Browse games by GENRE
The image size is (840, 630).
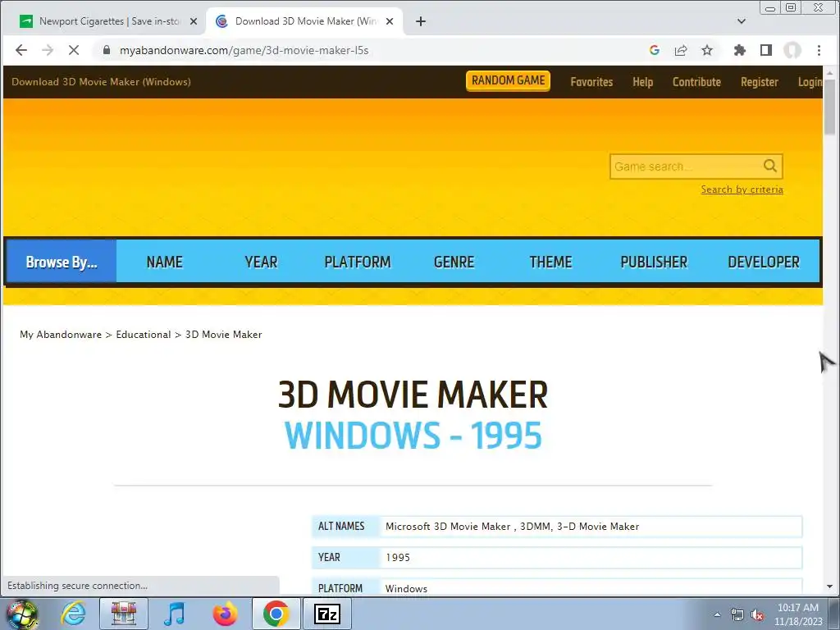pyautogui.click(x=454, y=262)
